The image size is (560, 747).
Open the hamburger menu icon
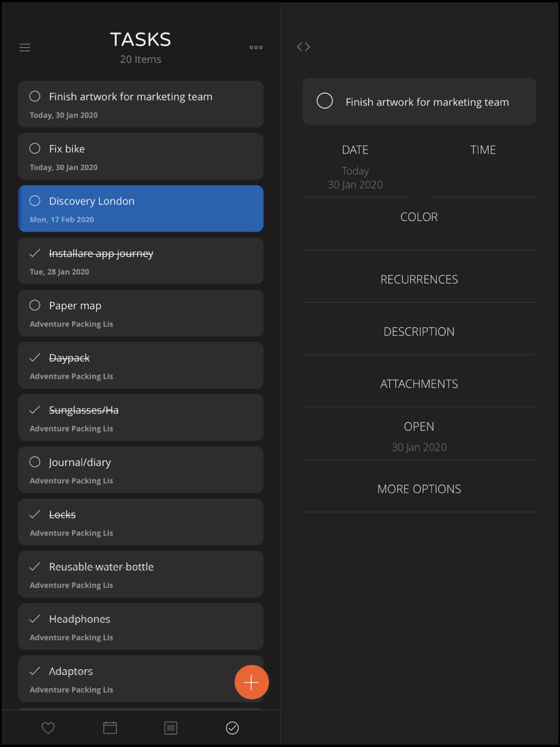click(x=25, y=48)
